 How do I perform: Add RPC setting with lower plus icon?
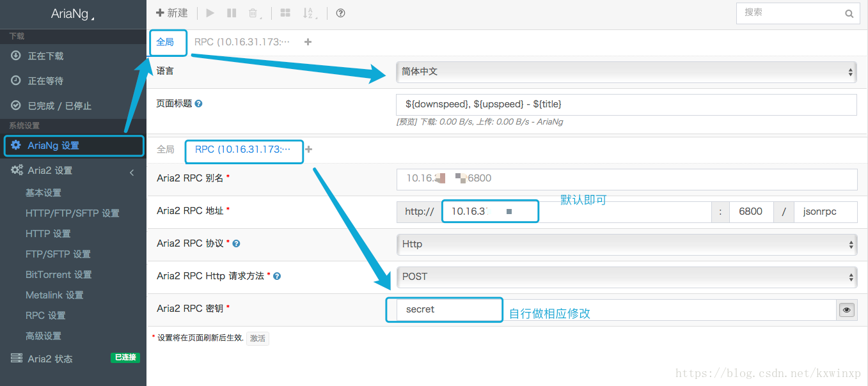[x=309, y=150]
